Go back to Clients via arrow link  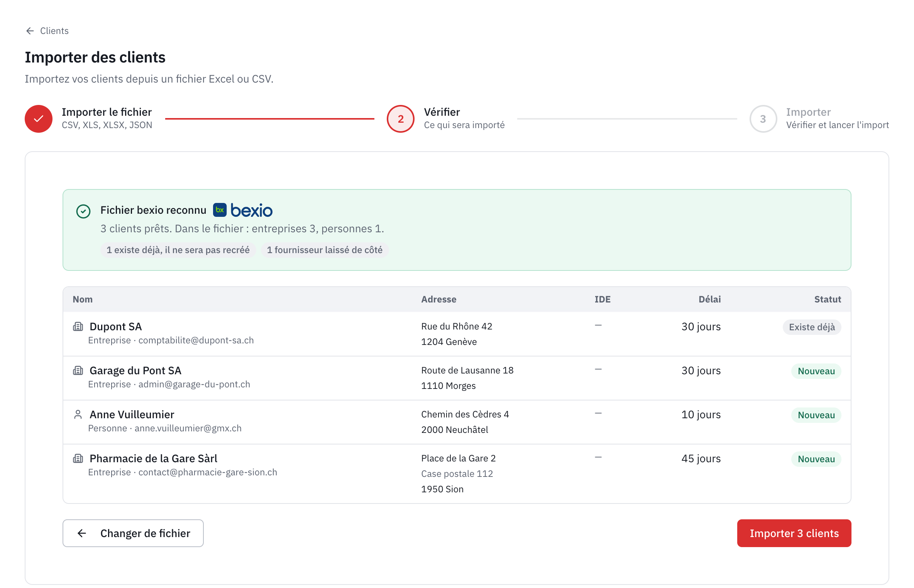[47, 31]
